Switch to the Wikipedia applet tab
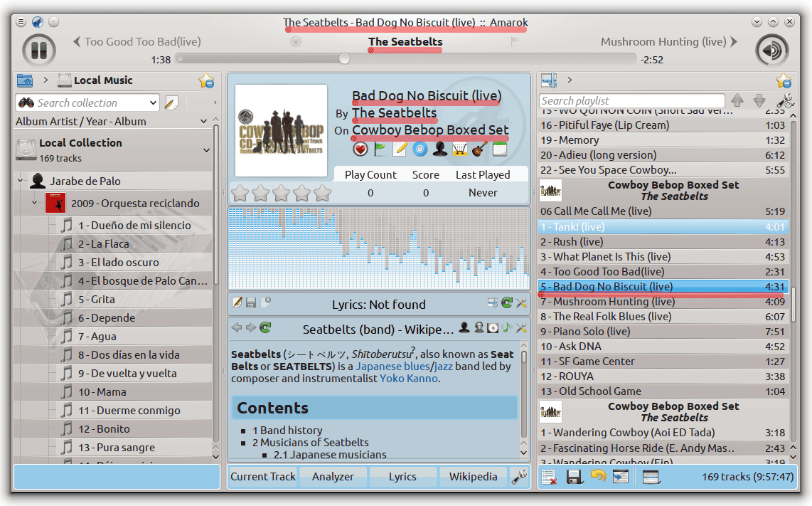Screen dimensions: 812x506 click(473, 476)
